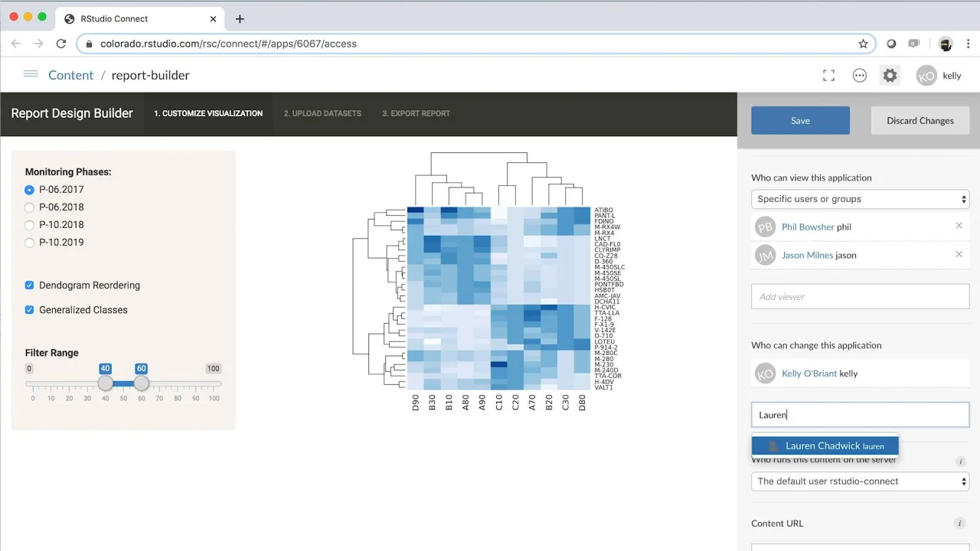Image resolution: width=980 pixels, height=551 pixels.
Task: Click the report-builder breadcrumb title
Action: [150, 75]
